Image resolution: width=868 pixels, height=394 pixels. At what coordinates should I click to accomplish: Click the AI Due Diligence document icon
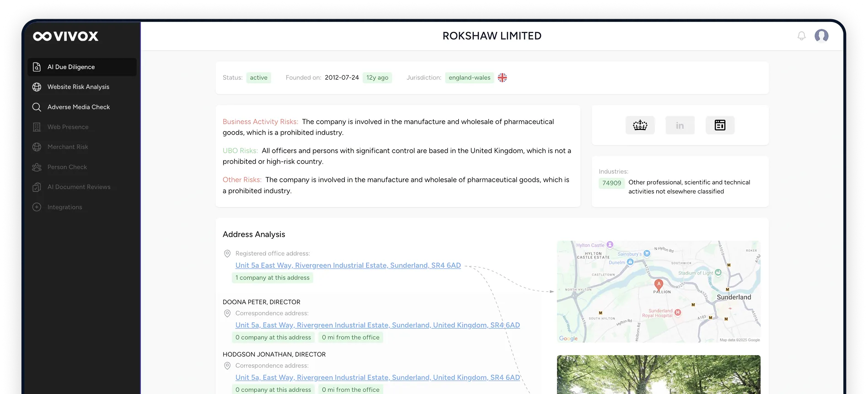(37, 67)
